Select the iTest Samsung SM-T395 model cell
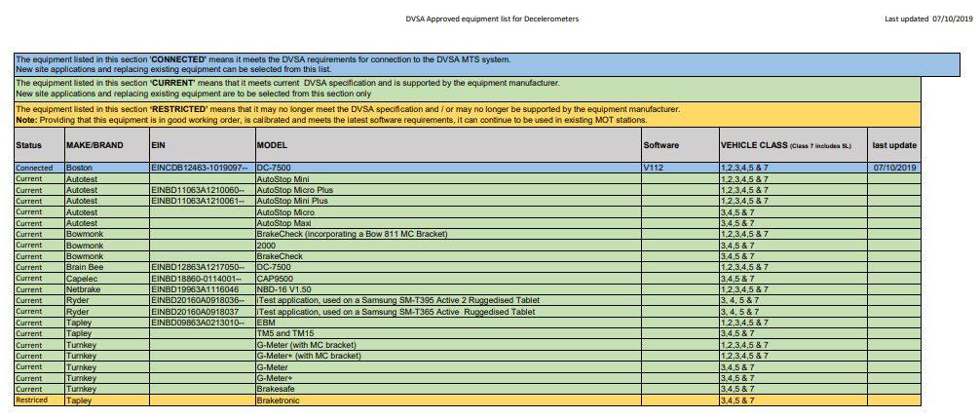980x419 pixels. (x=449, y=300)
